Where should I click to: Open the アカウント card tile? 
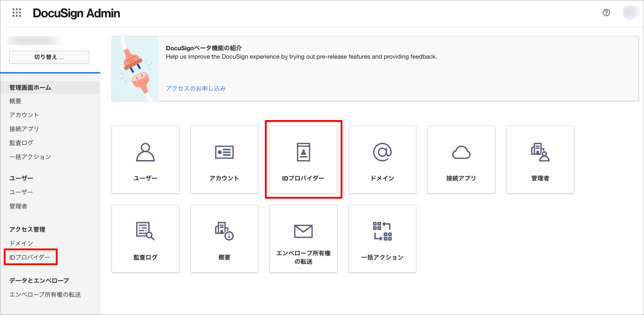click(x=224, y=160)
